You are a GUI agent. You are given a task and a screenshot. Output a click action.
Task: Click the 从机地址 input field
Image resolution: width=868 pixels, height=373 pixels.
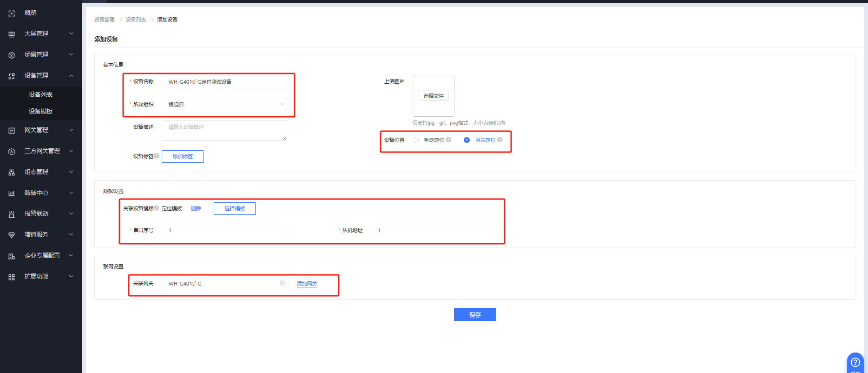434,230
